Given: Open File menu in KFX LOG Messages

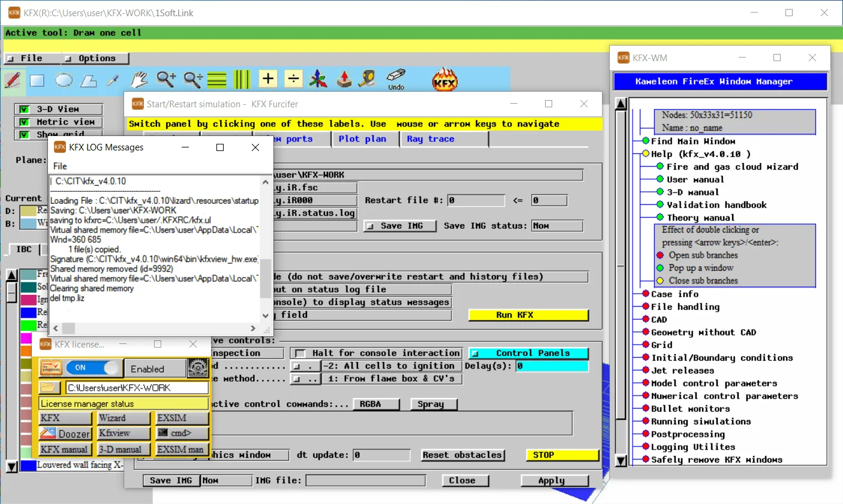Looking at the screenshot, I should (x=60, y=166).
